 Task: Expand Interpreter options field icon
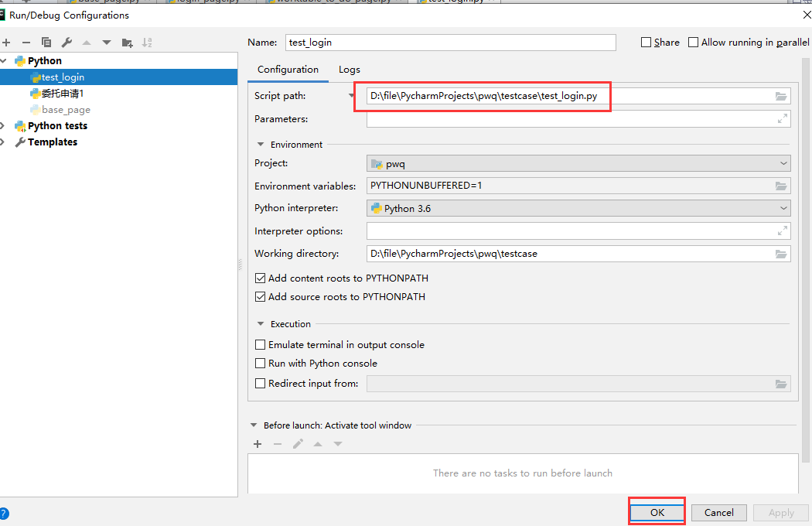pyautogui.click(x=783, y=231)
